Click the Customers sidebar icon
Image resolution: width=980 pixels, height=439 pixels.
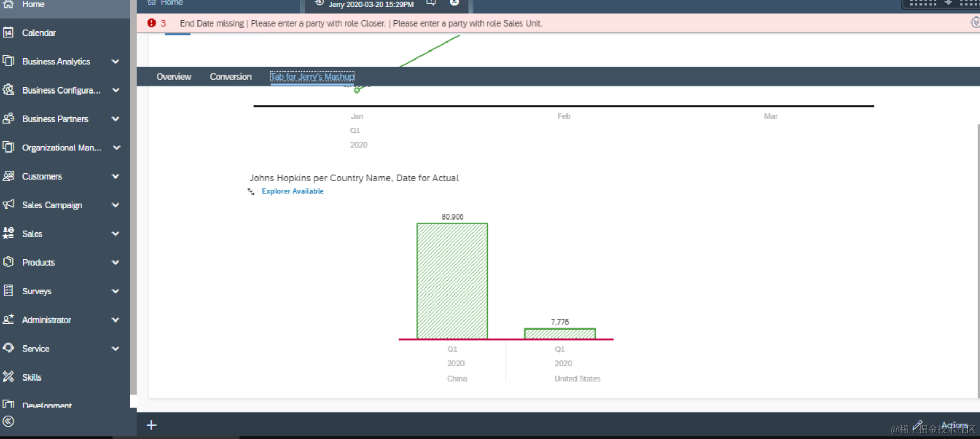pyautogui.click(x=8, y=176)
